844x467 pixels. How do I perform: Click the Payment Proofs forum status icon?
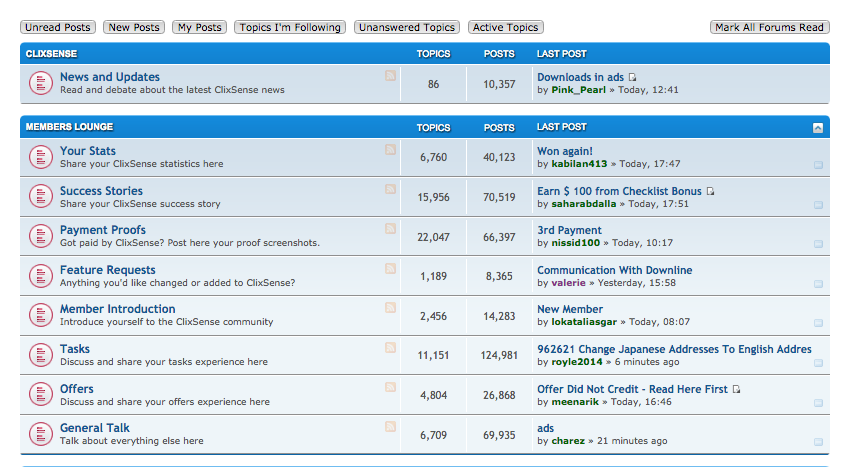40,236
